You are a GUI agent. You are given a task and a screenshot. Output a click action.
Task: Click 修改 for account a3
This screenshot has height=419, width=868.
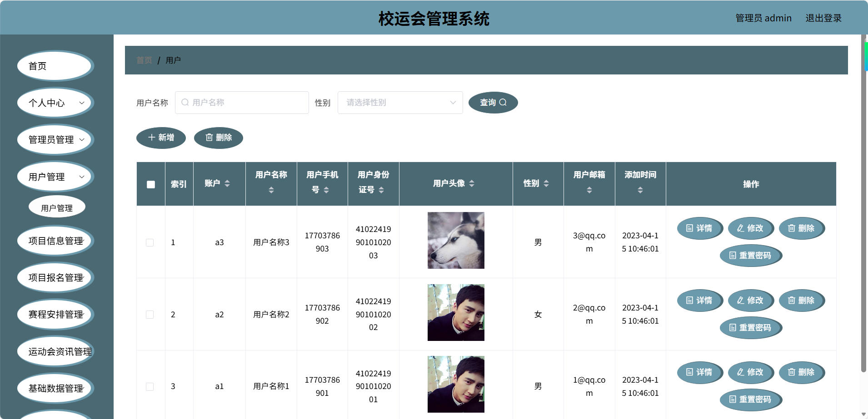[750, 228]
